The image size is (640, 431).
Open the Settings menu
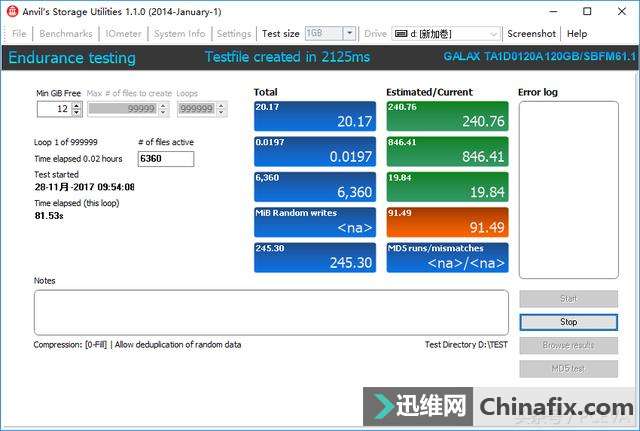point(234,34)
